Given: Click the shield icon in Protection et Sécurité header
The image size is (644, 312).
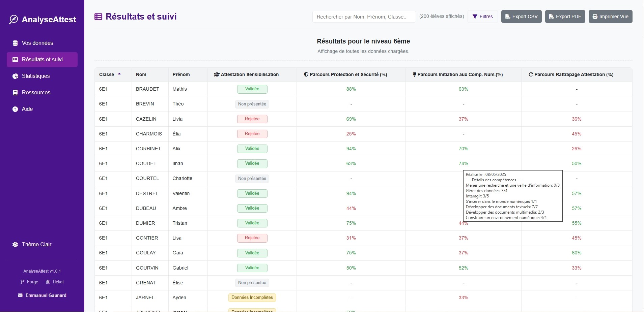Looking at the screenshot, I should (x=306, y=74).
